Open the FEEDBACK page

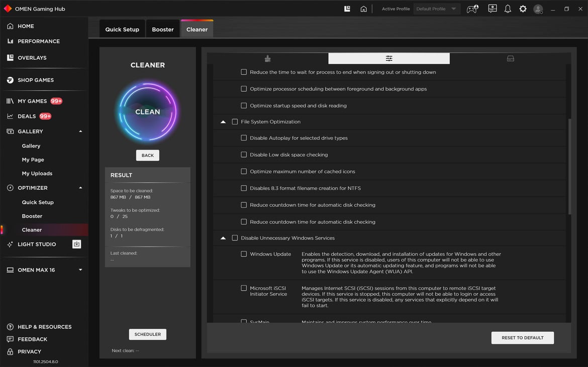(x=32, y=339)
